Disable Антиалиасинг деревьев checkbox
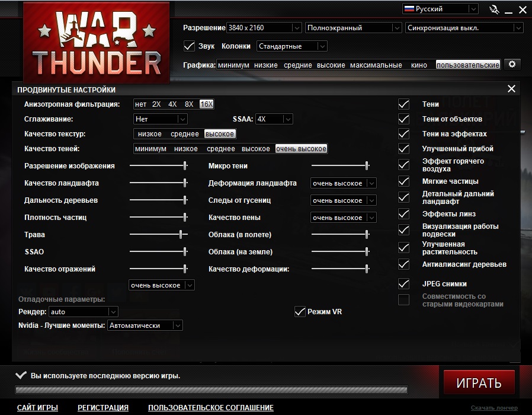The image size is (532, 415). [x=403, y=264]
